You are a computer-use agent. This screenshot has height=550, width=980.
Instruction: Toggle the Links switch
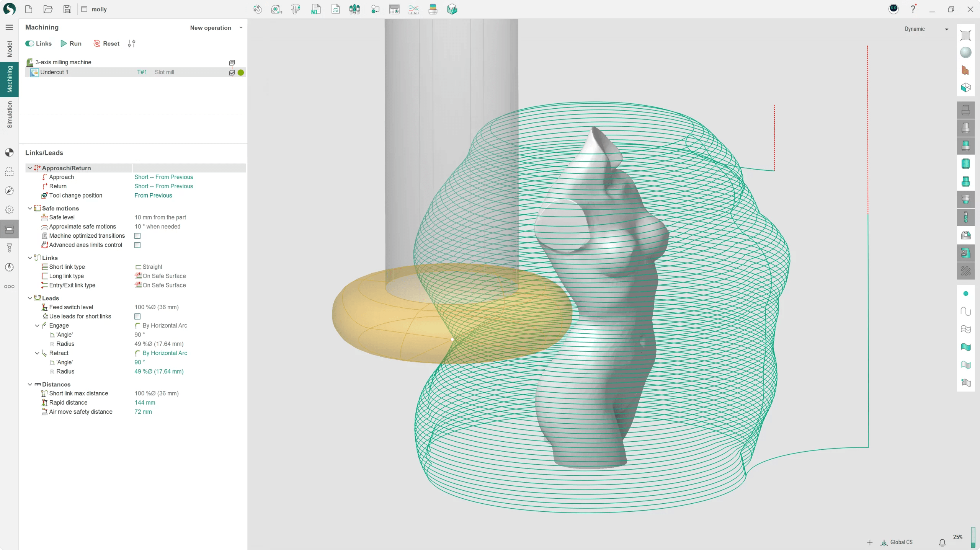tap(30, 44)
